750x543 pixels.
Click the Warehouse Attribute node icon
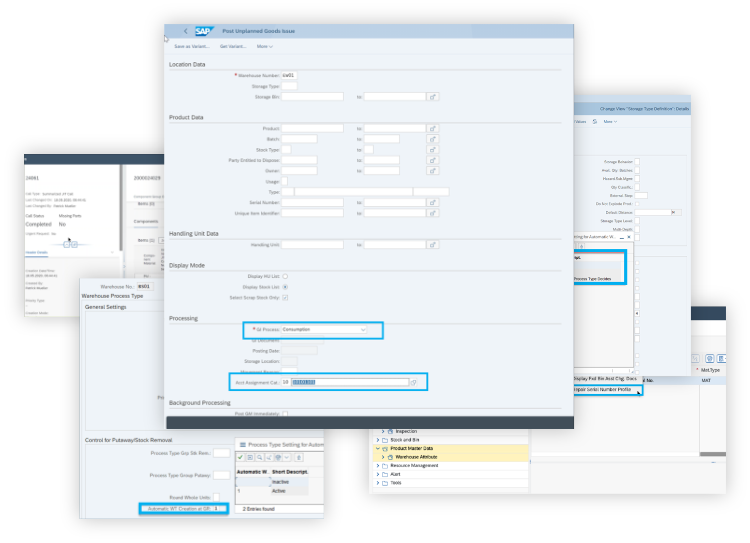pyautogui.click(x=390, y=457)
